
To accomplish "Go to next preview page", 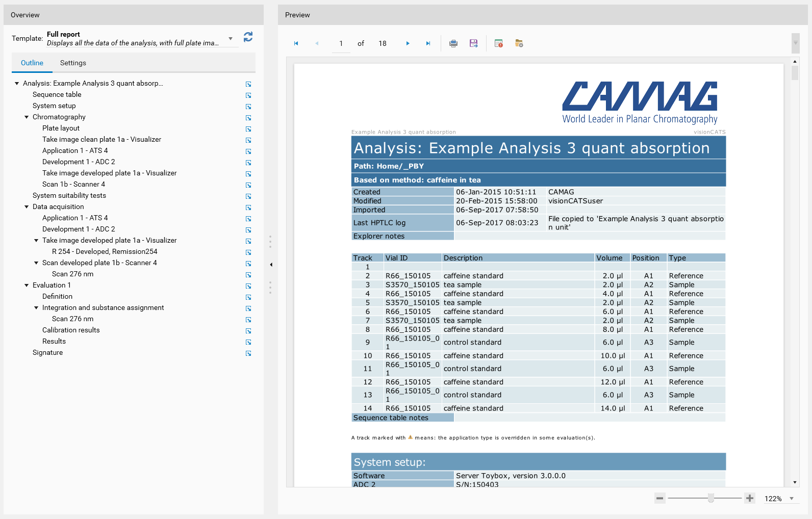I will click(x=408, y=43).
